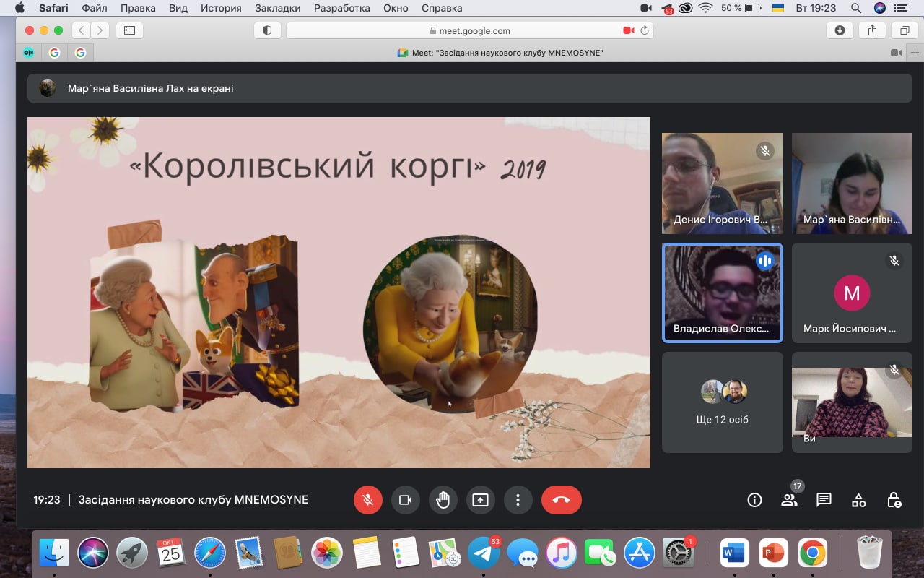Open Safari's Share button
The image size is (924, 578).
coord(872,30)
